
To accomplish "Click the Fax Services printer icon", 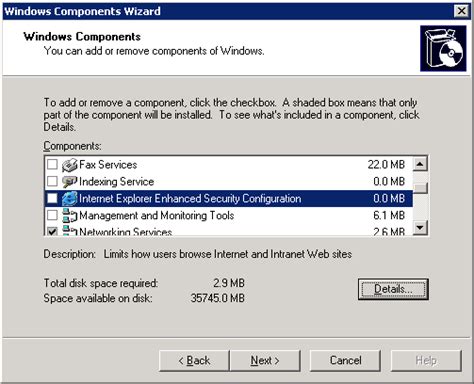I will [69, 165].
